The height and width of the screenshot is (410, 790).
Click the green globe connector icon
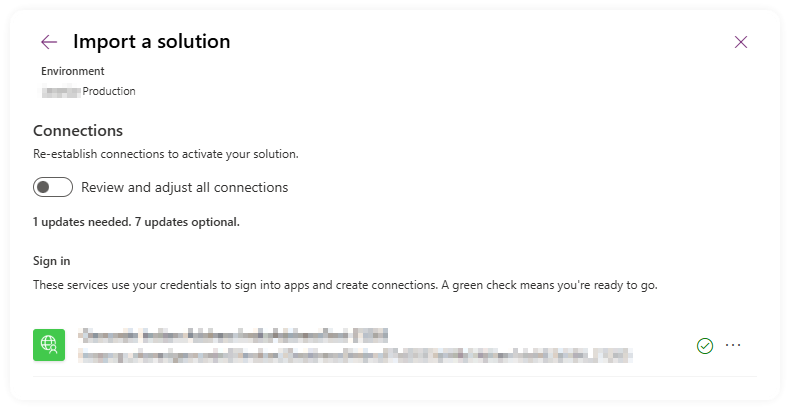click(x=49, y=345)
